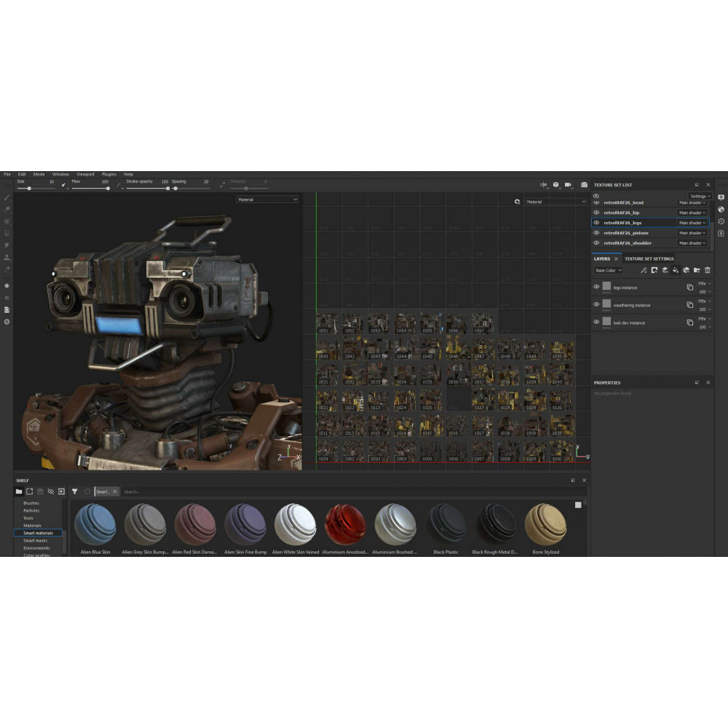728x728 pixels.
Task: Open Main shader dropdown for retrofitAF26_hip
Action: 692,213
